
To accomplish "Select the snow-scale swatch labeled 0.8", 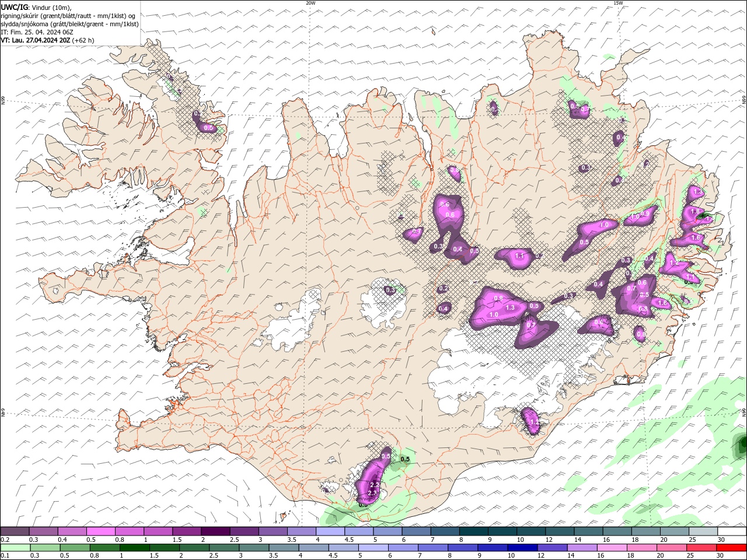I will (130, 531).
